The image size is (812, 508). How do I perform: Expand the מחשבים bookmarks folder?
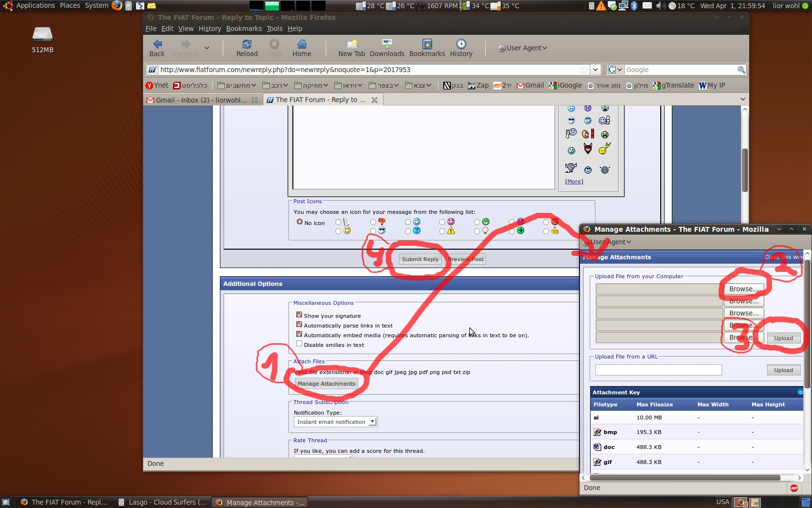click(237, 85)
